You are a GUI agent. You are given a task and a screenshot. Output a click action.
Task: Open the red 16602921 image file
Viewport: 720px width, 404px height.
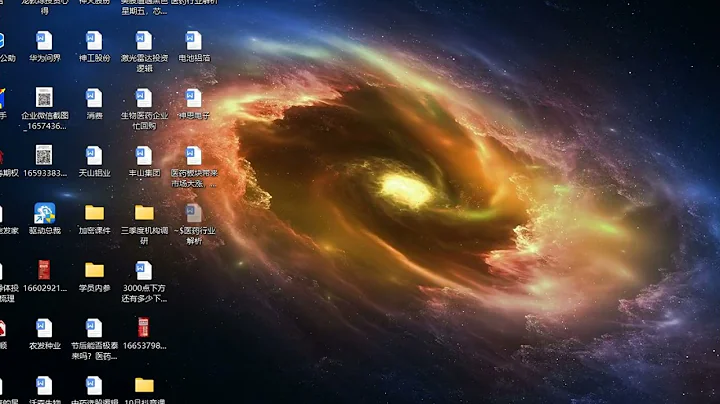[45, 270]
